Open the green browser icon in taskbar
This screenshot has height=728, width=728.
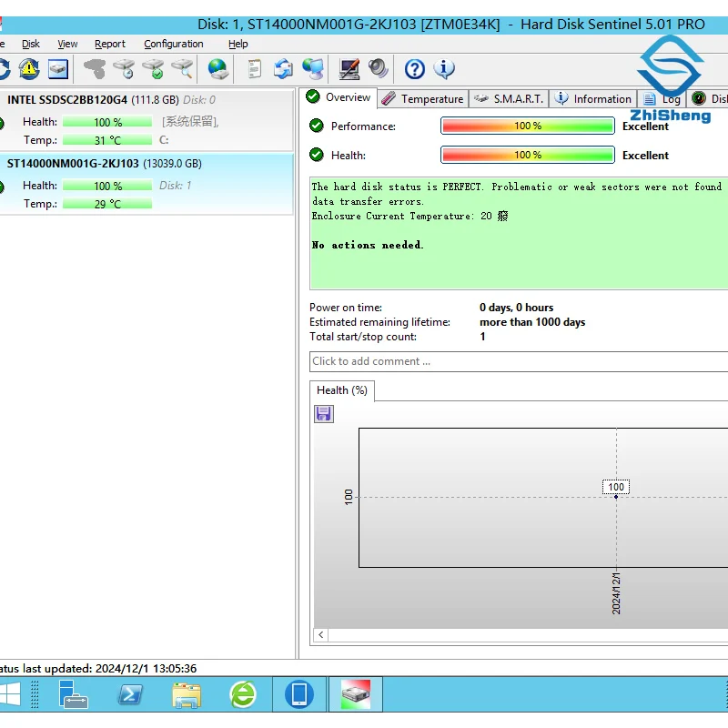243,694
